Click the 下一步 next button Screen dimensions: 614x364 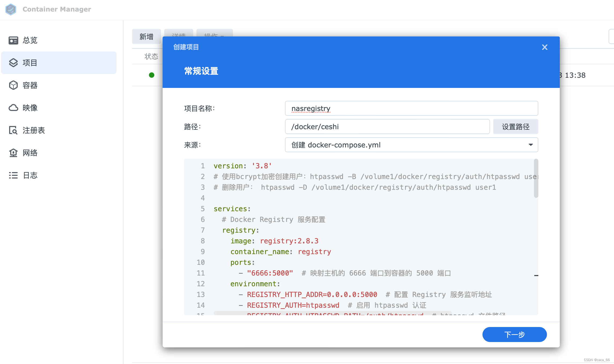click(514, 334)
